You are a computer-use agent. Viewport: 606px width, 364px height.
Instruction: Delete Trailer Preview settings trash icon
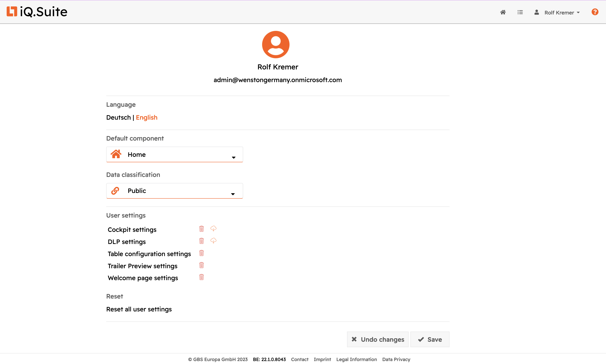point(201,265)
